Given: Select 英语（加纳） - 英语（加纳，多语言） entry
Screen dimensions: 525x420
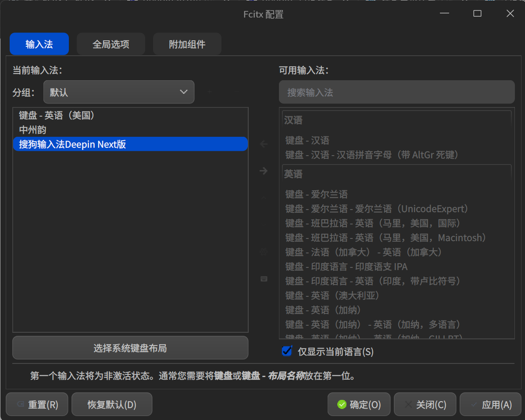Looking at the screenshot, I should 397,324.
